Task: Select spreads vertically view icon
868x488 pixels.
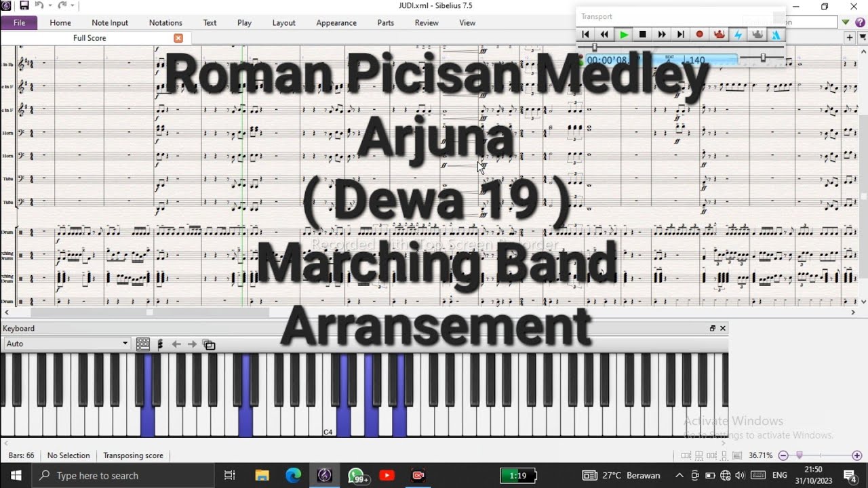Action: pos(698,455)
